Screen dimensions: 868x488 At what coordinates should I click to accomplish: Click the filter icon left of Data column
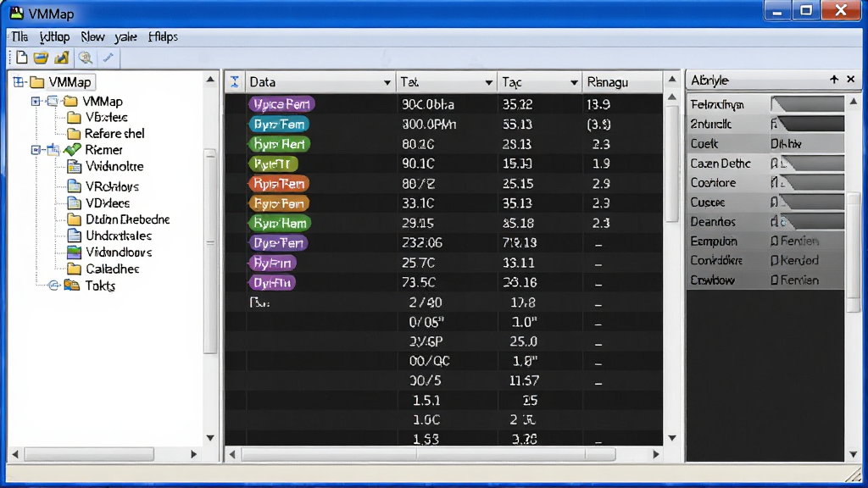pyautogui.click(x=235, y=82)
